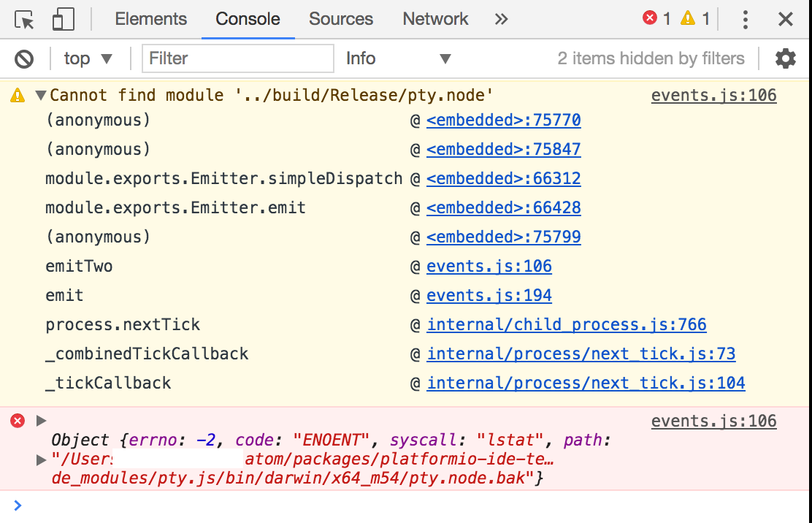
Task: Click the 'Cannot find module' warning message
Action: click(271, 95)
